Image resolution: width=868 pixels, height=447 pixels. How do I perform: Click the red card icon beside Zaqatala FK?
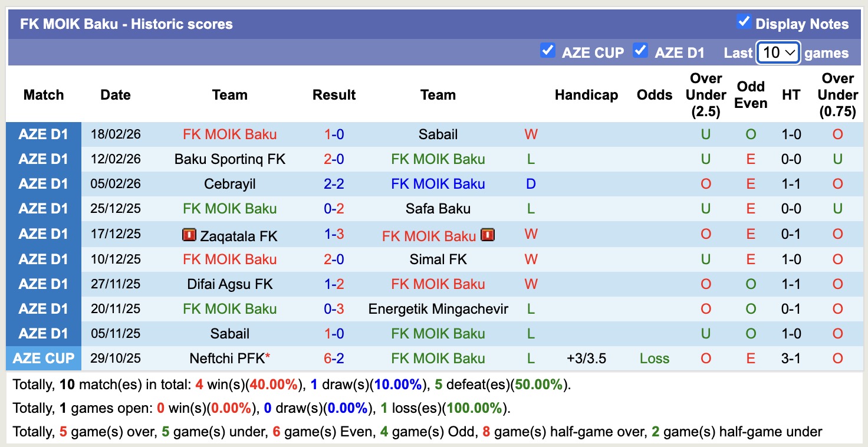189,235
